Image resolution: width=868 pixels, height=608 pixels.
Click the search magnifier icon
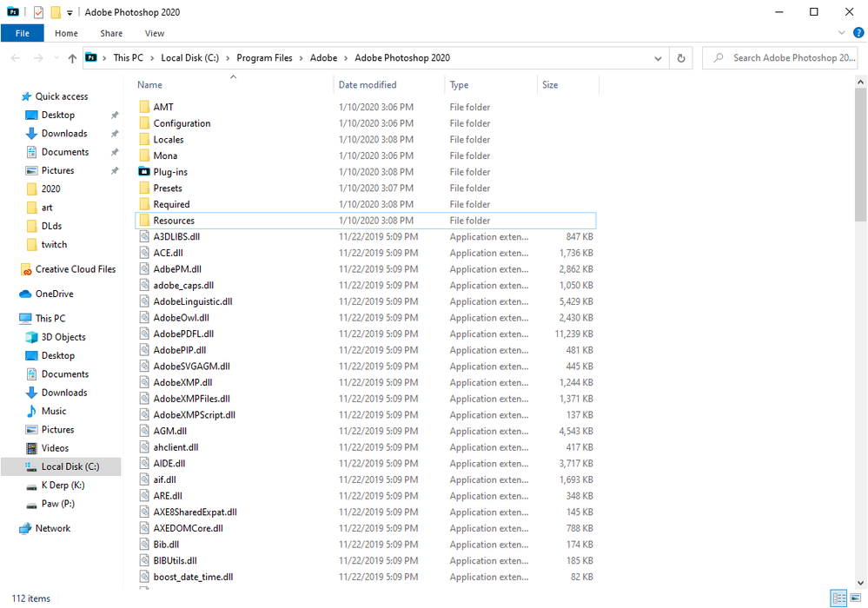coord(719,57)
